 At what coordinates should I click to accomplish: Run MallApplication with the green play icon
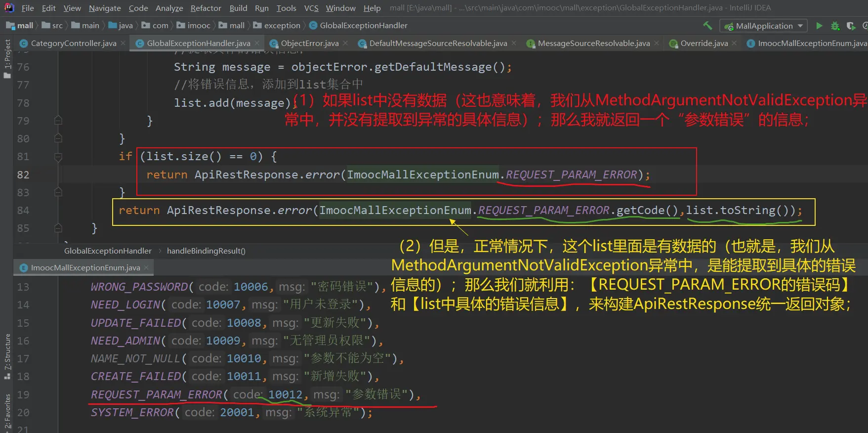[819, 26]
